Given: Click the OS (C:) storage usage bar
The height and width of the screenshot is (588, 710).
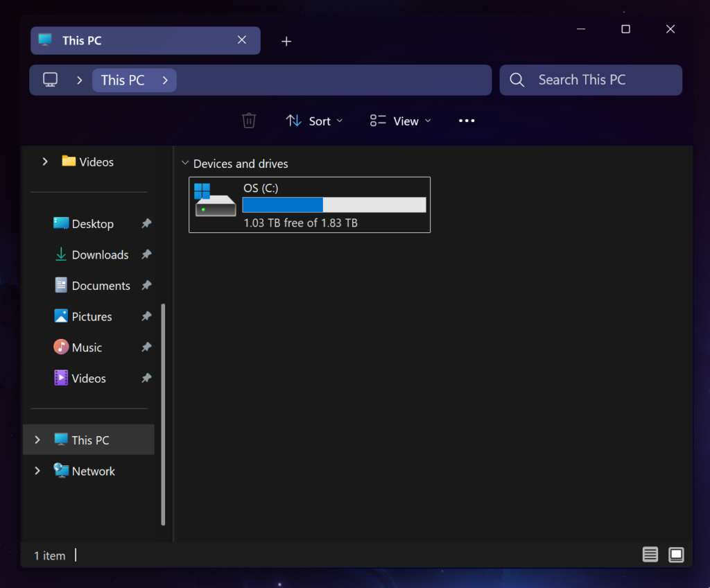Looking at the screenshot, I should pyautogui.click(x=334, y=205).
